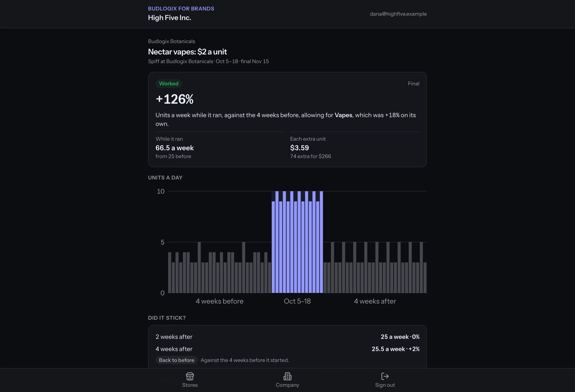Viewport: 575px width, 392px height.
Task: Click the Final status label
Action: (413, 84)
